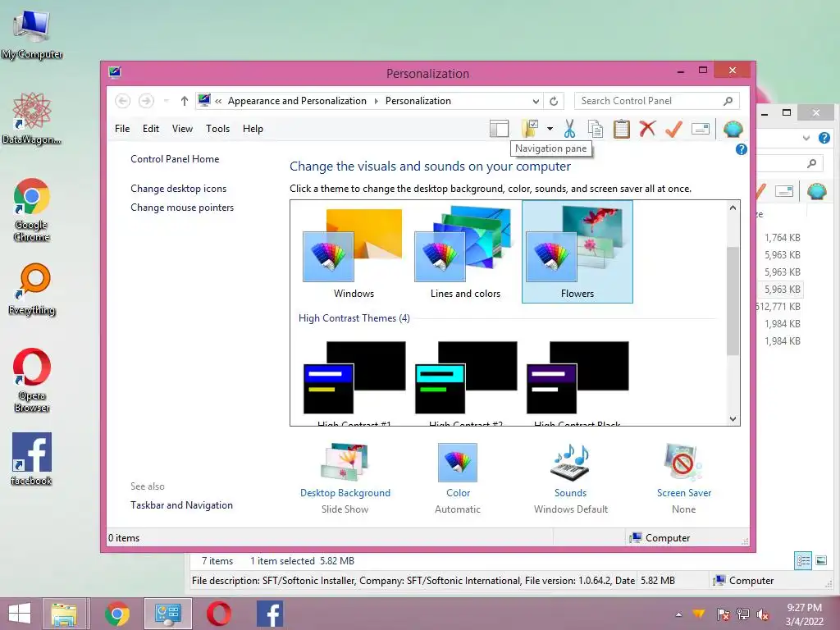The height and width of the screenshot is (630, 840).
Task: Switch background window to details view
Action: point(803,561)
